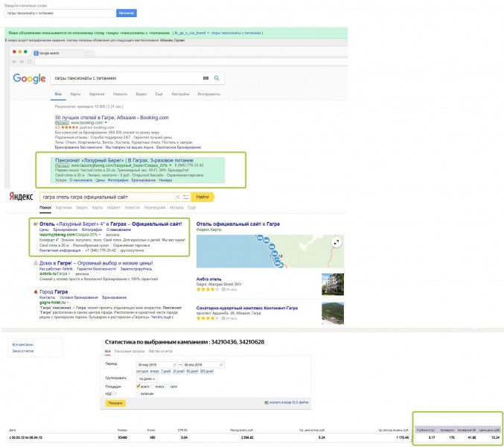The height and width of the screenshot is (447, 504).
Task: Check the 'всего' placement checkbox
Action: (138, 386)
